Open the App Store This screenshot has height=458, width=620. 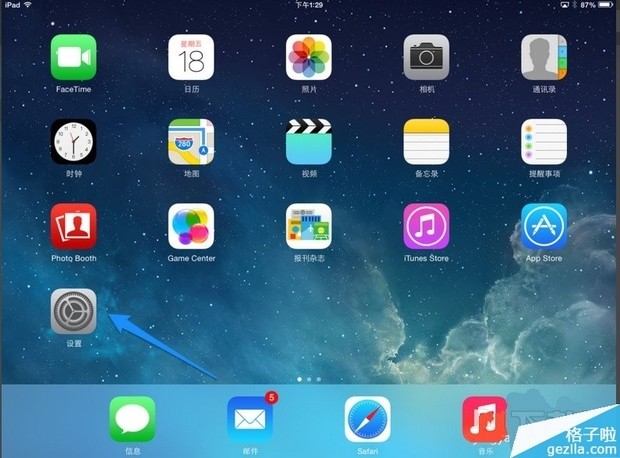tap(544, 226)
